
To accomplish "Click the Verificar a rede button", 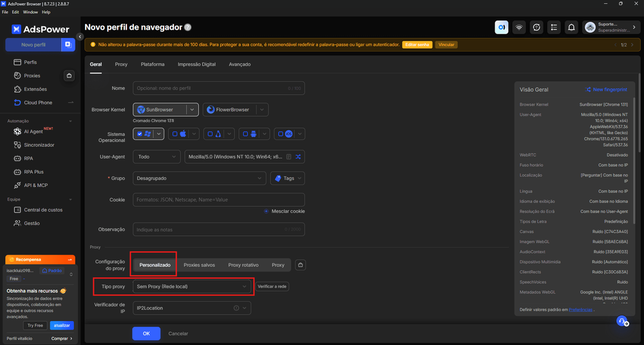I will 272,286.
